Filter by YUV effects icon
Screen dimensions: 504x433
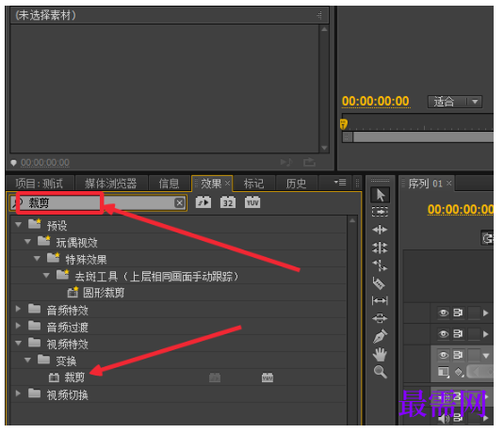(x=252, y=202)
